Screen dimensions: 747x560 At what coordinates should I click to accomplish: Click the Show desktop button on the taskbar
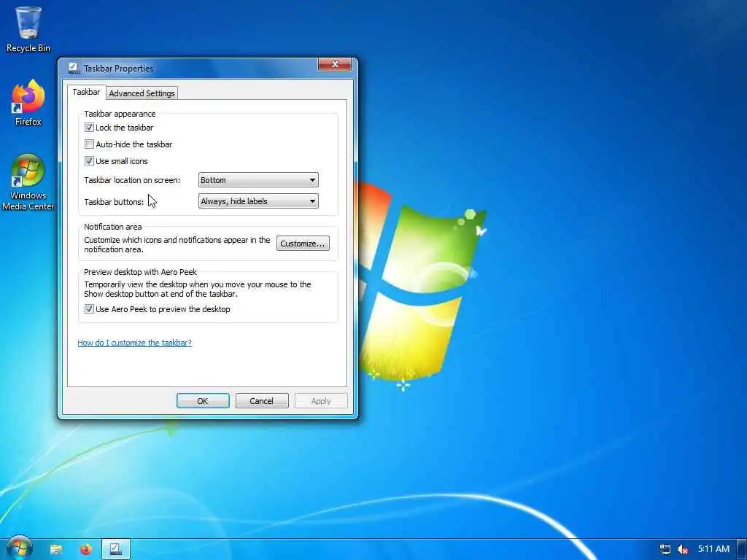[742, 550]
